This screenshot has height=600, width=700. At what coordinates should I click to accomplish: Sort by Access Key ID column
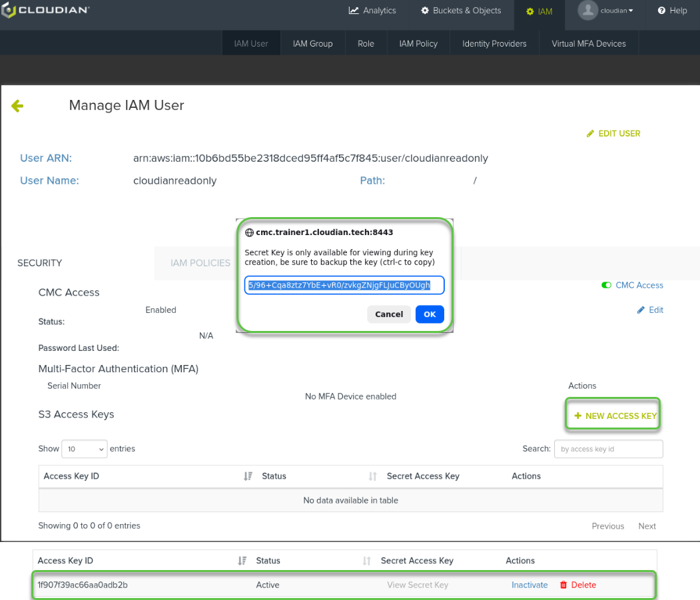pyautogui.click(x=248, y=476)
